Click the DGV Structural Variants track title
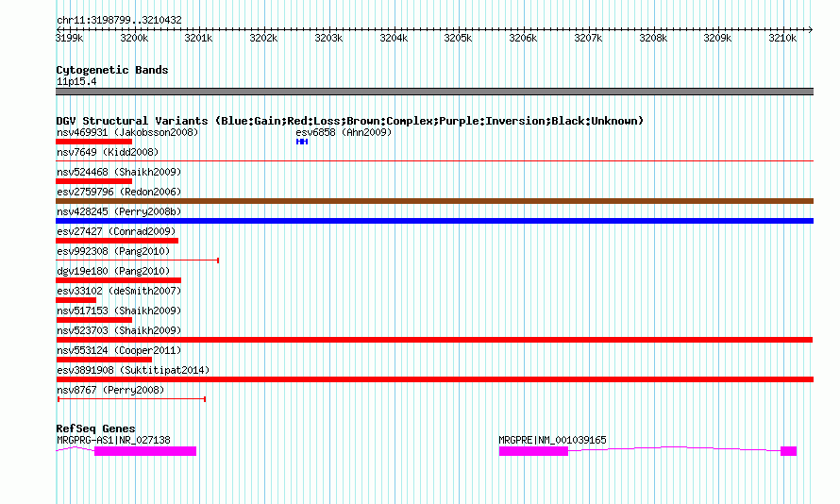This screenshot has width=840, height=504. pos(350,121)
